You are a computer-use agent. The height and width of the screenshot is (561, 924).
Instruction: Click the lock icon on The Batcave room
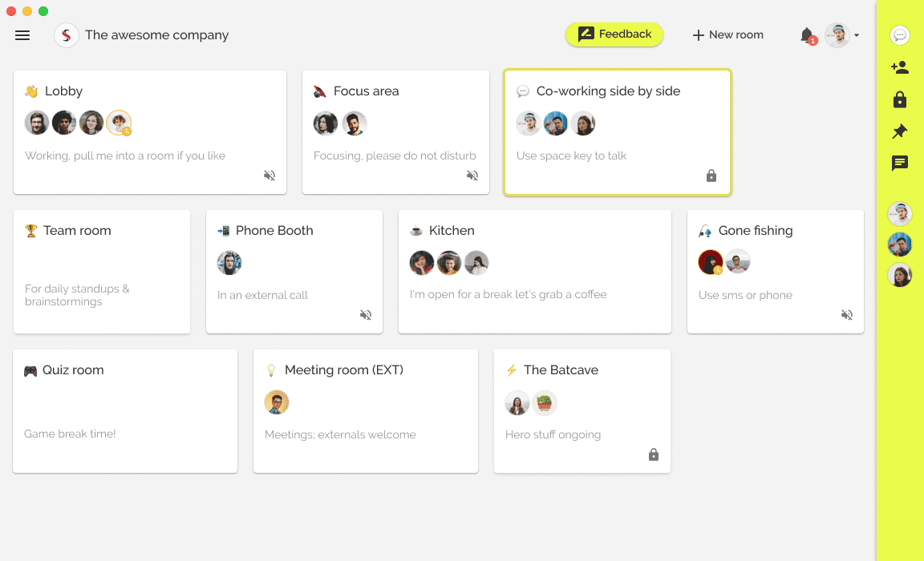[653, 454]
